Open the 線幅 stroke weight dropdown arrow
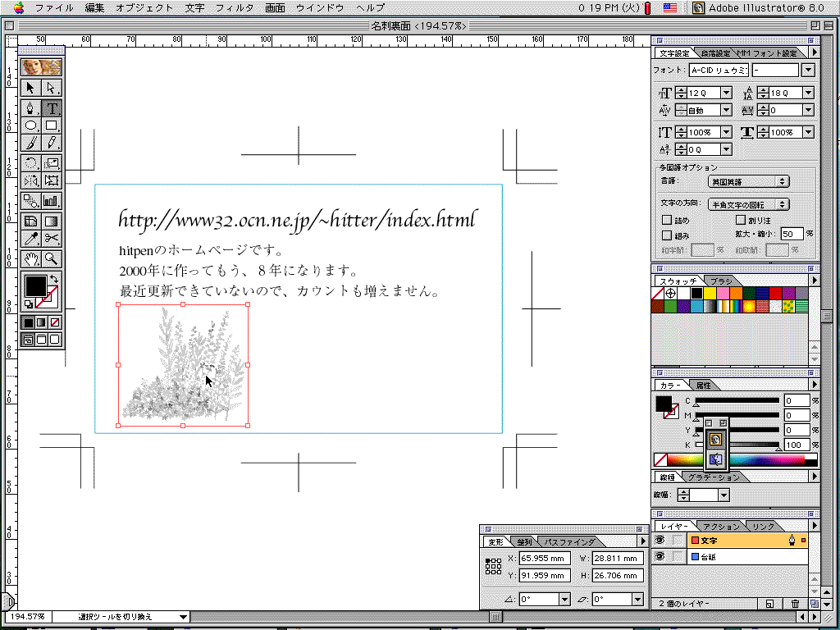This screenshot has height=630, width=840. tap(724, 495)
